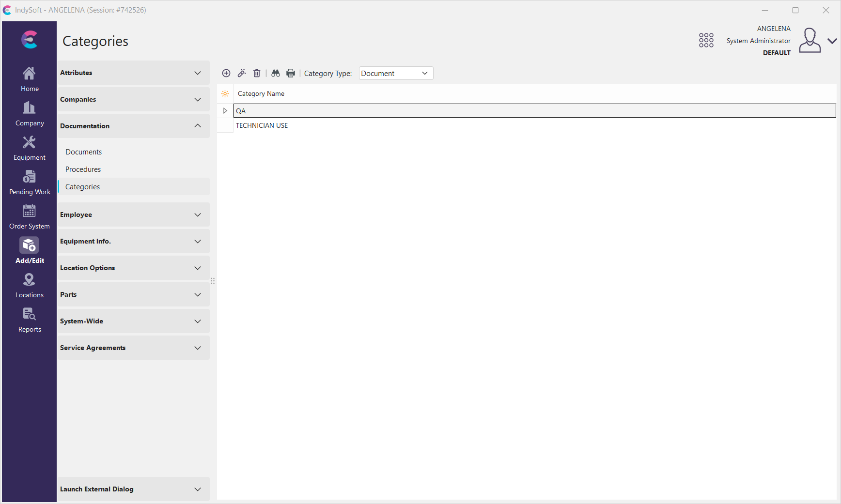This screenshot has width=841, height=504.
Task: Open the Equipment section in sidebar
Action: (29, 148)
